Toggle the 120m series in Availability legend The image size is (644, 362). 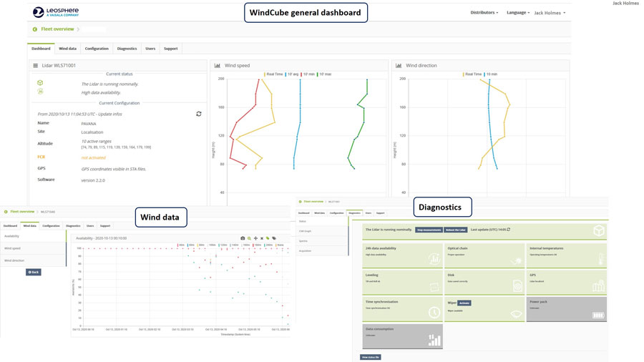(223, 245)
